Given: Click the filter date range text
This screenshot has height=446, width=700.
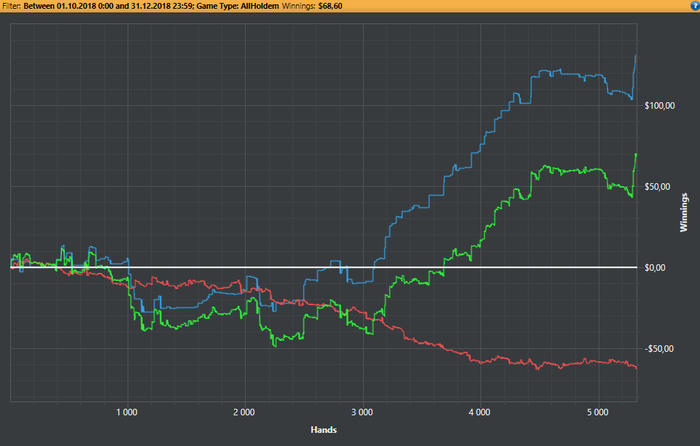Looking at the screenshot, I should click(108, 6).
